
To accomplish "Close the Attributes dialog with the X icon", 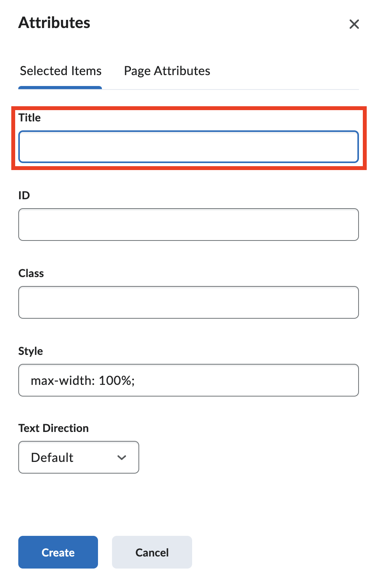I will click(x=354, y=24).
